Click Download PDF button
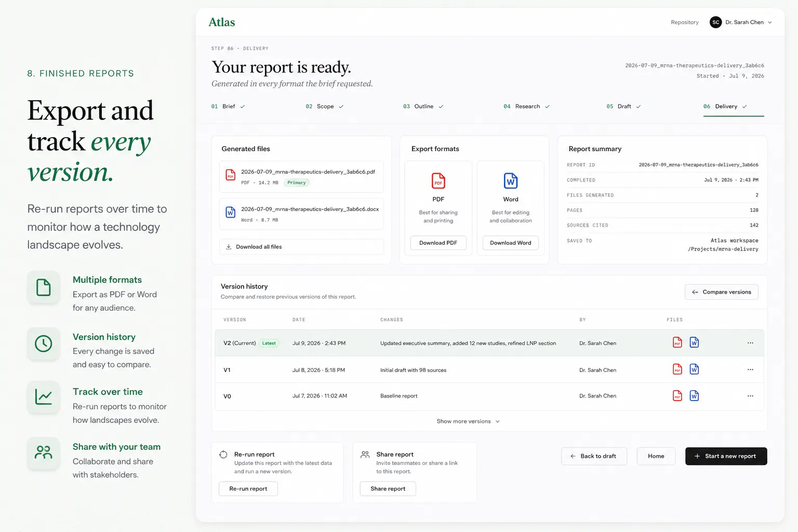798x532 pixels. (x=438, y=243)
